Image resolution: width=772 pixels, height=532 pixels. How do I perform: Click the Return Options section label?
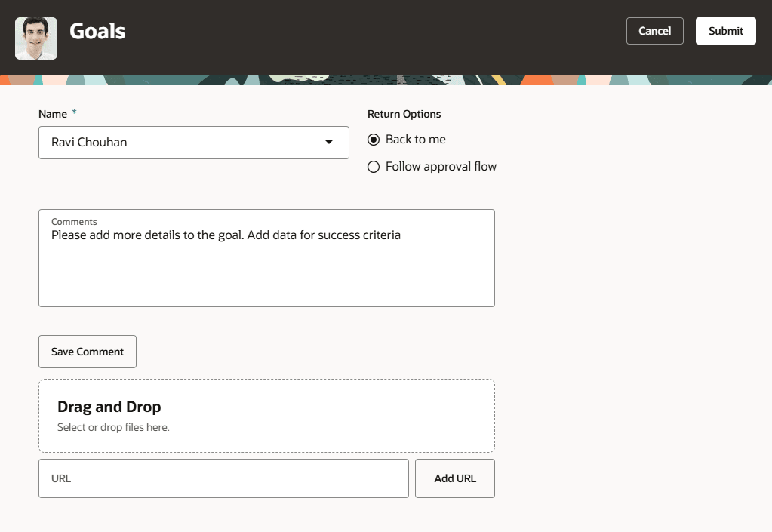coord(404,114)
